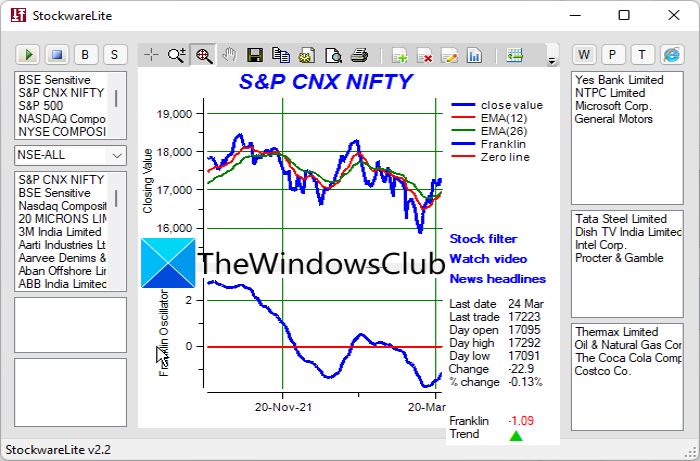Viewport: 700px width, 461px height.
Task: Select Aban Offshore in the stock list
Action: [62, 271]
